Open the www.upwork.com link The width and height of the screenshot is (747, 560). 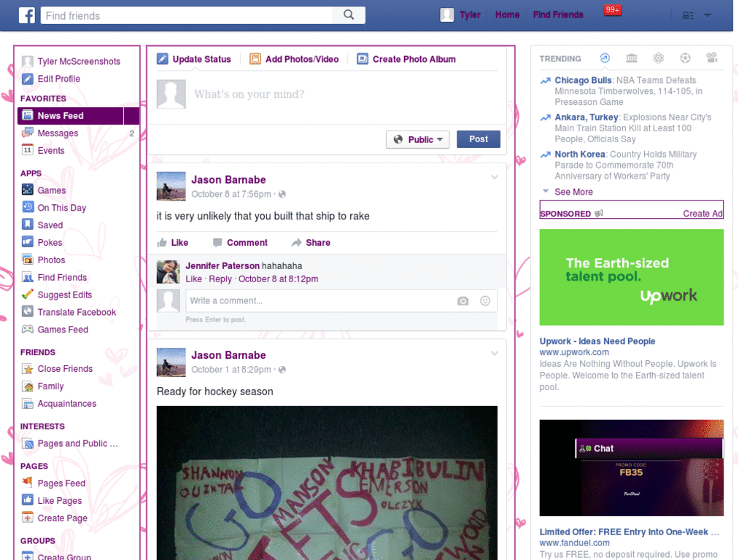[x=574, y=352]
